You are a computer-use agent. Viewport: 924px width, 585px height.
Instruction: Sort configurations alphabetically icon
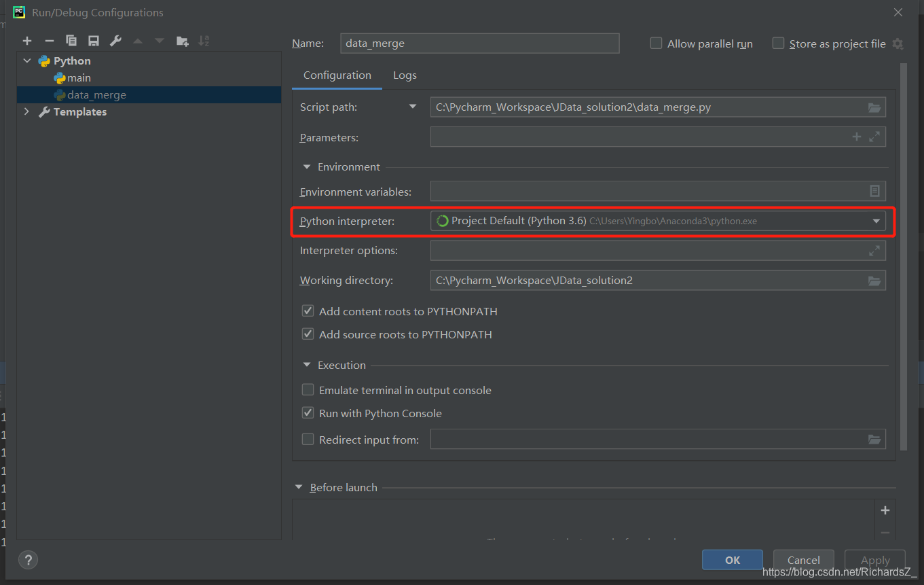point(204,41)
